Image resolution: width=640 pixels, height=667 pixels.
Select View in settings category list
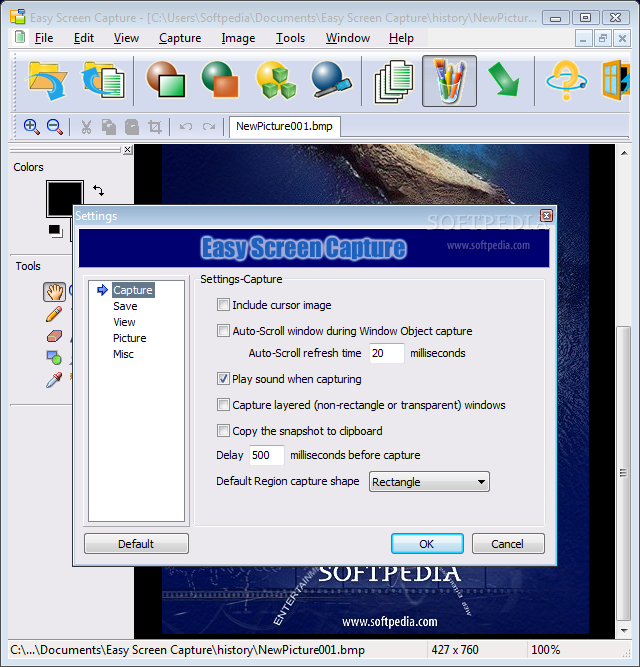tap(124, 322)
